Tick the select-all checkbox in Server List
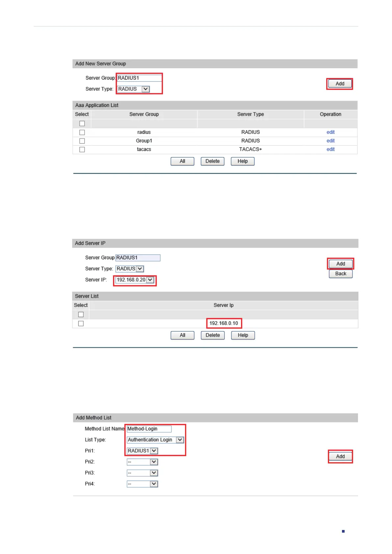Viewport: 392px width, 554px height. pyautogui.click(x=81, y=315)
